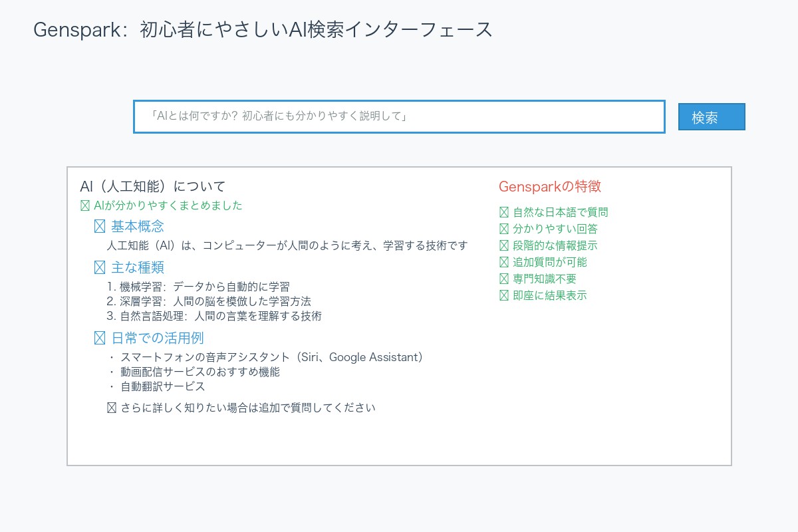798x532 pixels.
Task: Click the sentence starting 人工知能（AI）は、コンピューター
Action: tap(287, 246)
